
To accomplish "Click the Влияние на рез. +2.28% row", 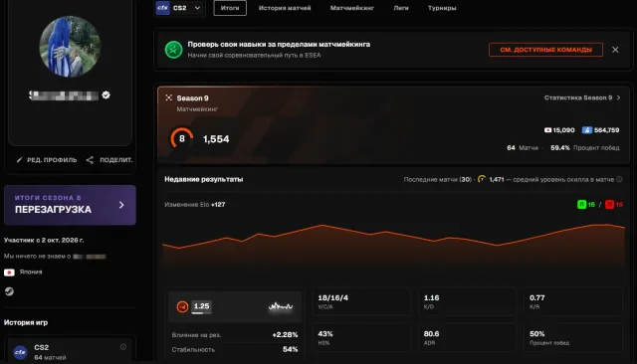I will pos(235,335).
